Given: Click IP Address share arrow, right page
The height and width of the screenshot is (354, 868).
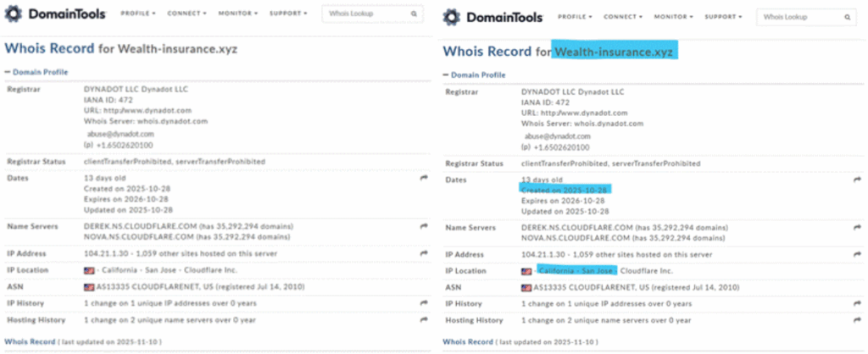Looking at the screenshot, I should point(858,254).
